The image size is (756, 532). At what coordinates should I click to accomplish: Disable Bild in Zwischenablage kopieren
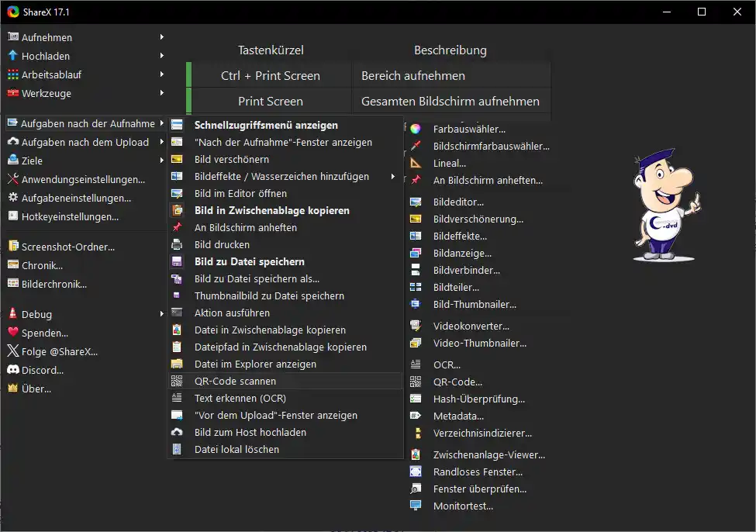pyautogui.click(x=285, y=210)
